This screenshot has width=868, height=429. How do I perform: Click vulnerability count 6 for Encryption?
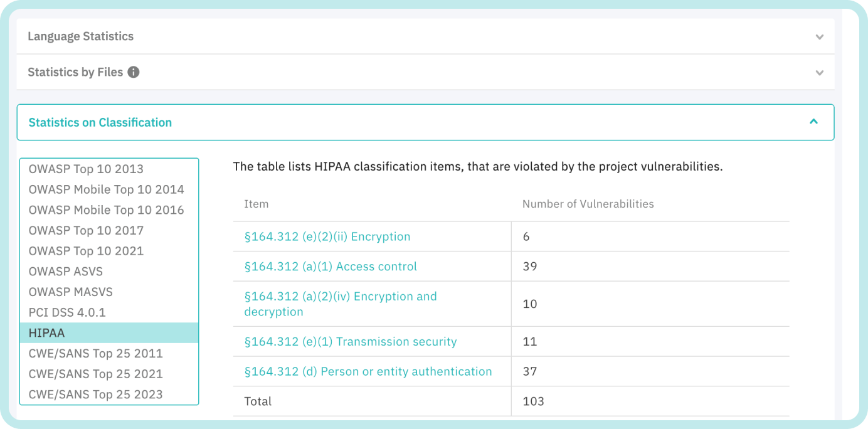[526, 236]
